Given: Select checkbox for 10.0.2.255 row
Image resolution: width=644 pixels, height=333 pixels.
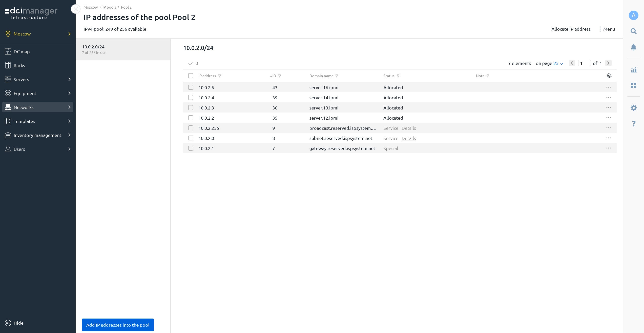Looking at the screenshot, I should pos(191,128).
